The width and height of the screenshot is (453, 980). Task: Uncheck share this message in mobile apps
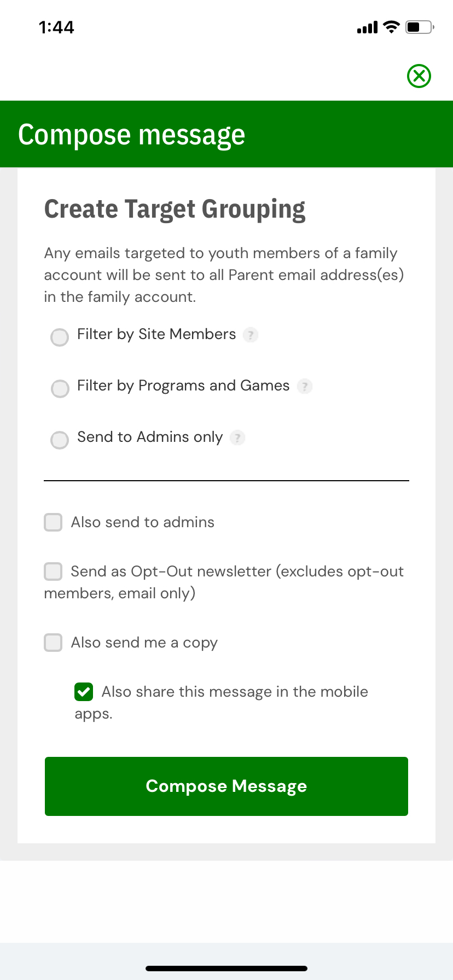click(84, 692)
